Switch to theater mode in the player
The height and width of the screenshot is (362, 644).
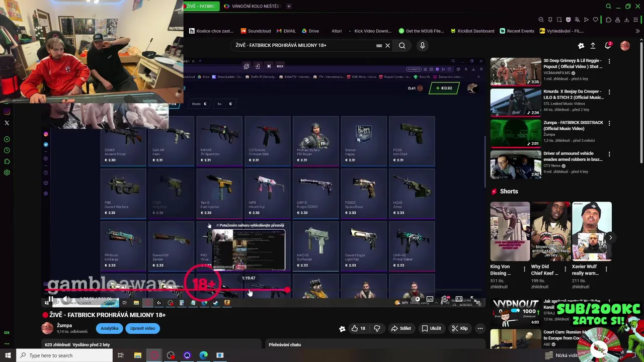coord(459,299)
